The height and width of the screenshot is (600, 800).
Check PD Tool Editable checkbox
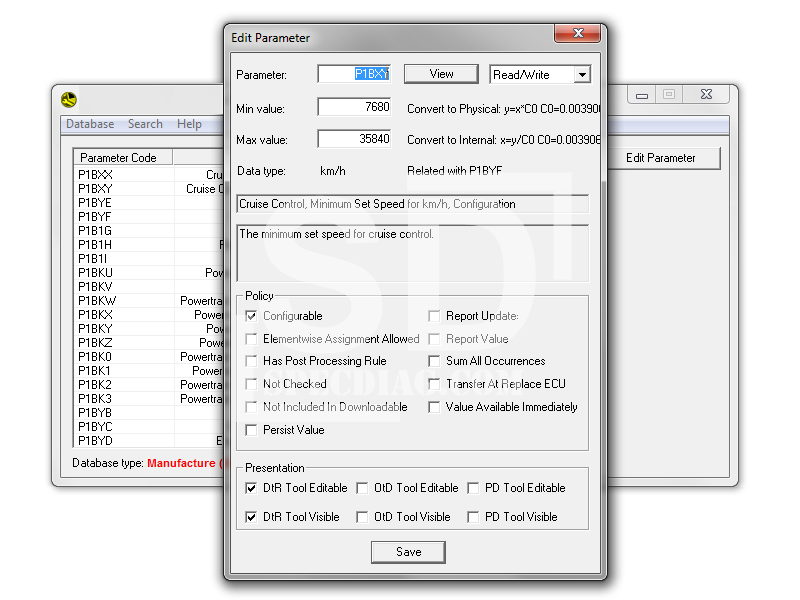474,488
